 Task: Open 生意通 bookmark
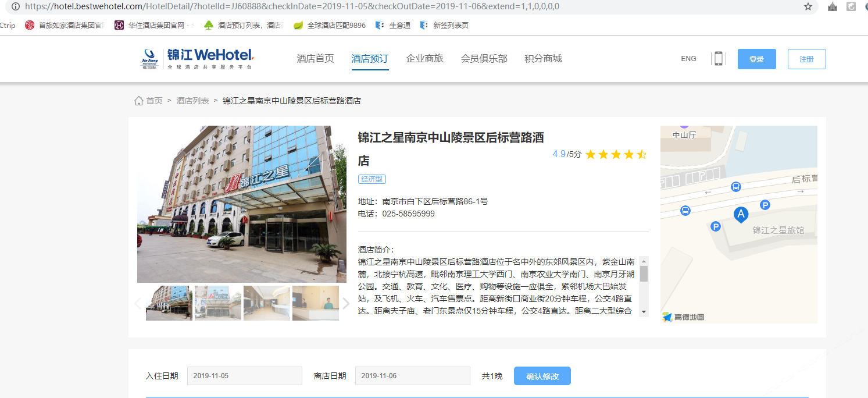[x=393, y=25]
